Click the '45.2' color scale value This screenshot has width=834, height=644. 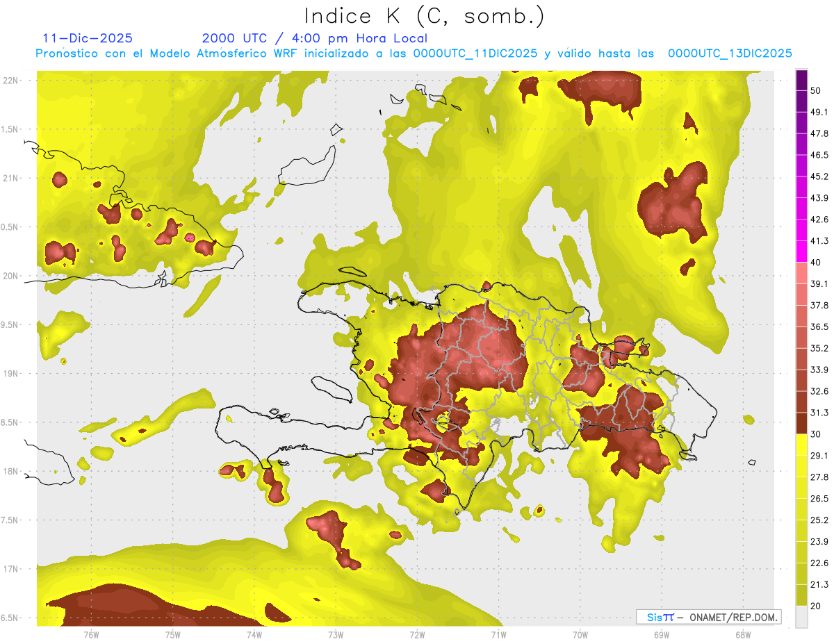(819, 177)
